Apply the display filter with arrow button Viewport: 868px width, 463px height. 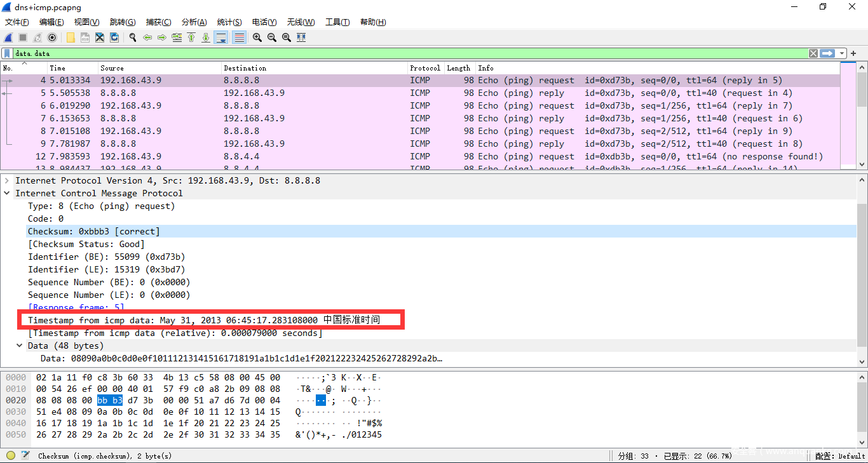tap(827, 53)
